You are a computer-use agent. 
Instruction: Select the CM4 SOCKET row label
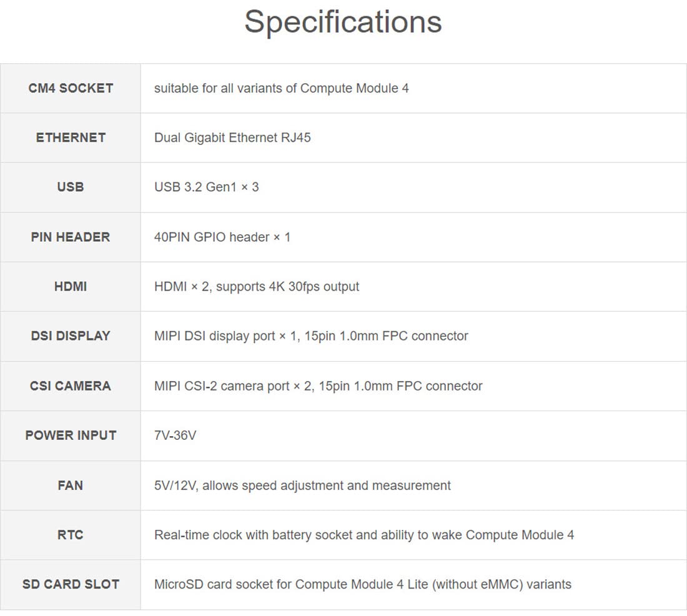click(x=71, y=88)
